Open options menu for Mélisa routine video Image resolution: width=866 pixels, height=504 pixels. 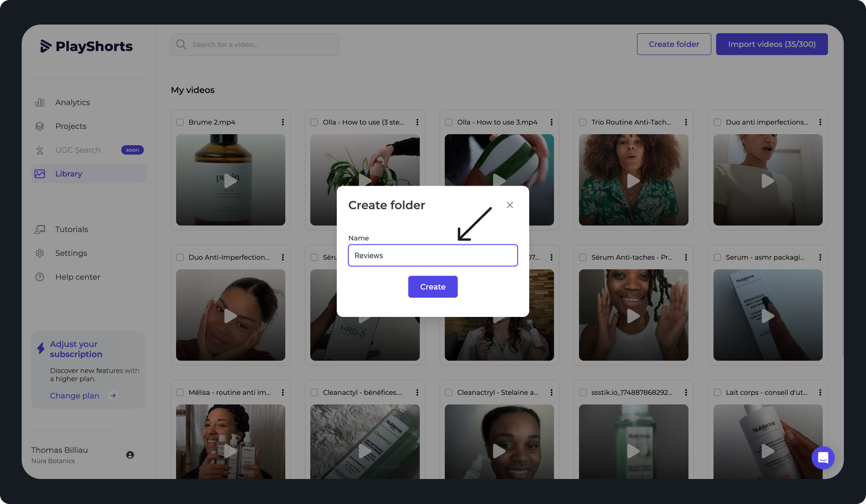tap(283, 392)
